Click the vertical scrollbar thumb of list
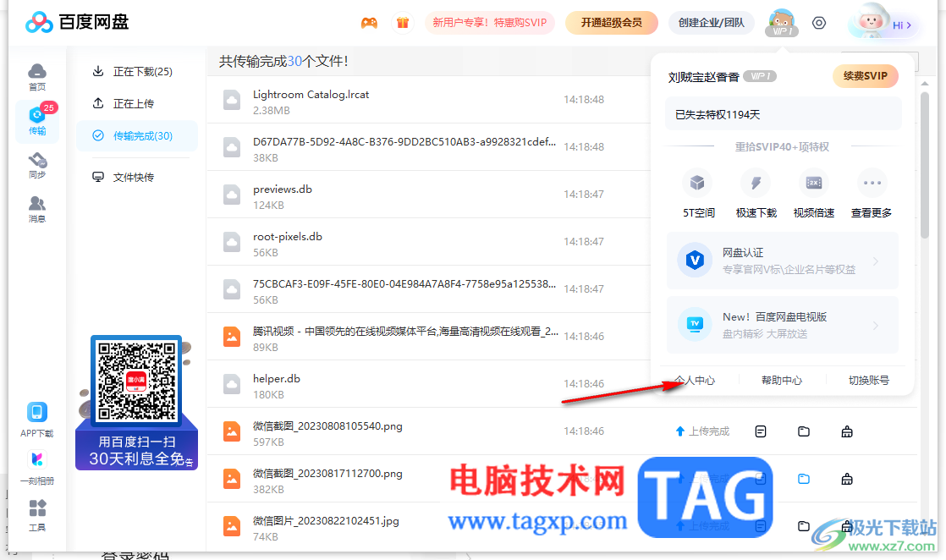Viewport: 946px width, 560px height. point(924,165)
